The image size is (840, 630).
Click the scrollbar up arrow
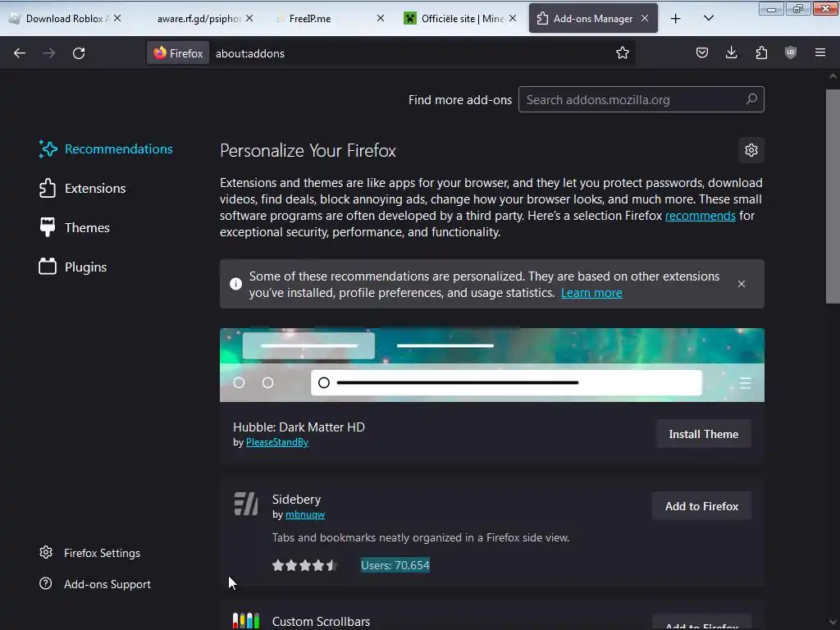(x=833, y=76)
